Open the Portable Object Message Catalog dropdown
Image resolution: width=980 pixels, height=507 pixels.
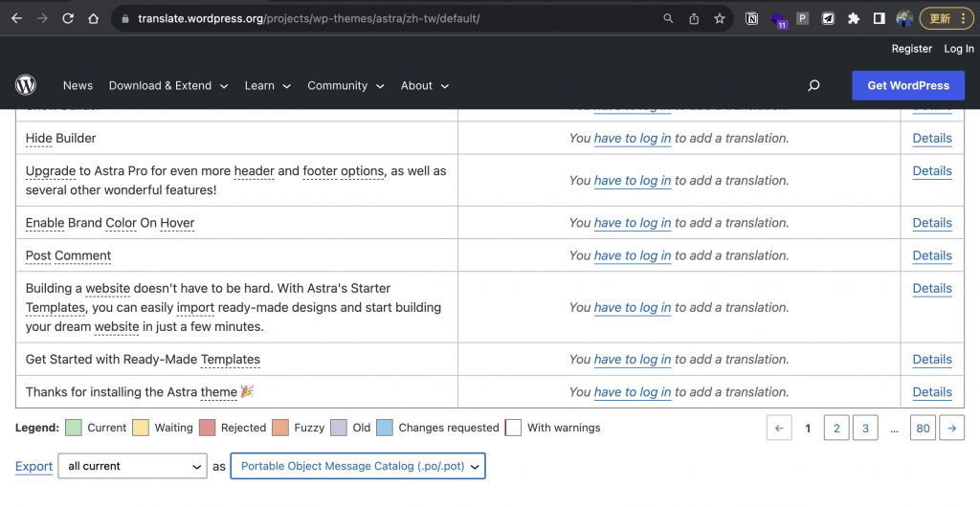[x=358, y=466]
